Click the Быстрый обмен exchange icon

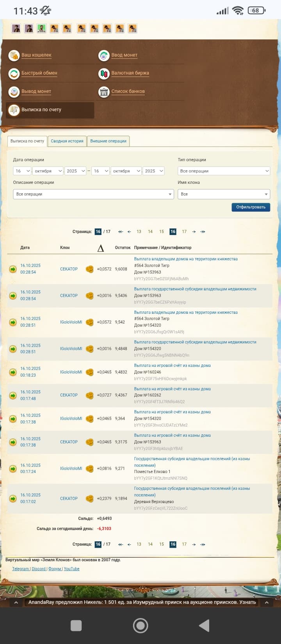14,73
